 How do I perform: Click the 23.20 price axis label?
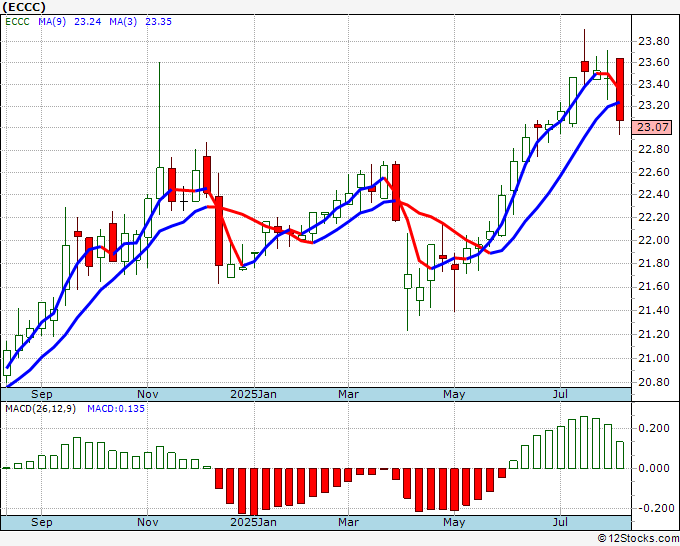(654, 105)
